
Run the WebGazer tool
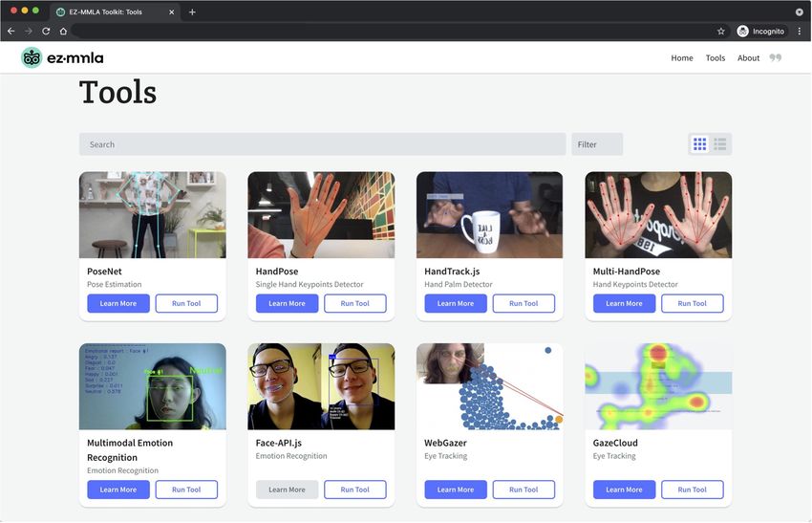pyautogui.click(x=524, y=490)
